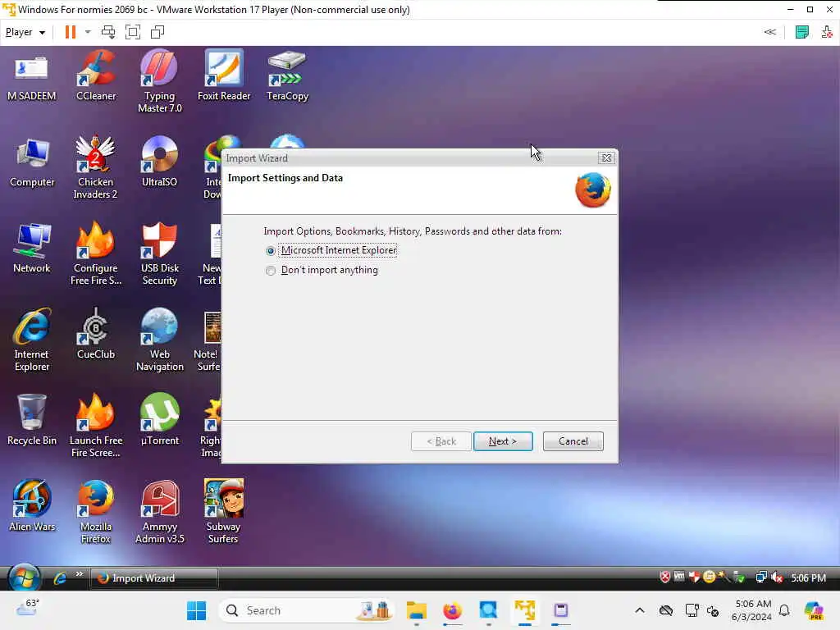This screenshot has height=630, width=840.
Task: Select the Subway Surfers shortcut
Action: pos(223,513)
